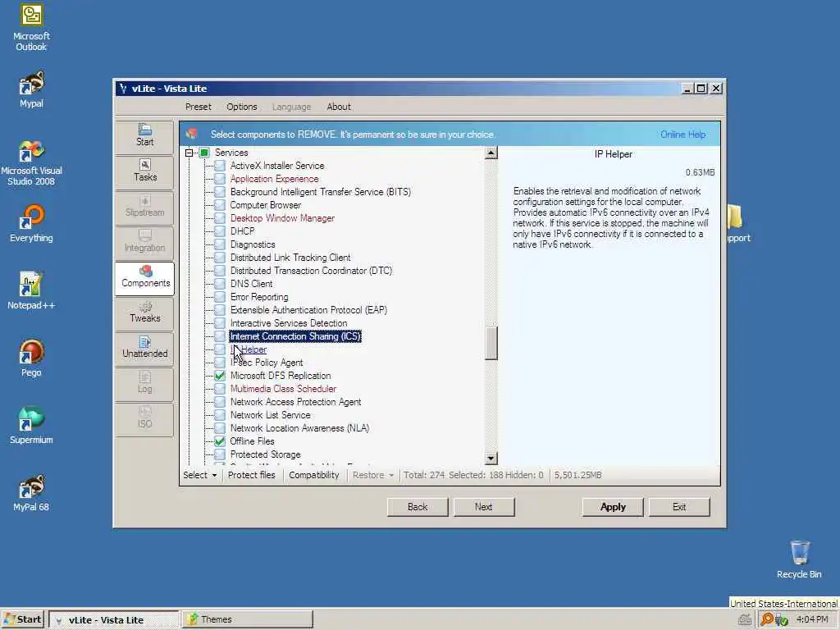This screenshot has height=630, width=840.
Task: Launch the Mypal desktop shortcut
Action: coord(31,89)
